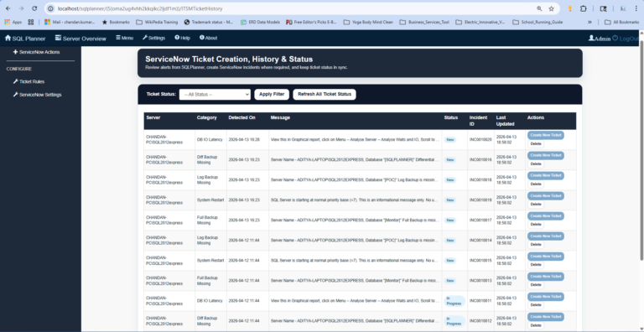Create New Ticket for INC0010019 row
The height and width of the screenshot is (332, 644).
[545, 195]
